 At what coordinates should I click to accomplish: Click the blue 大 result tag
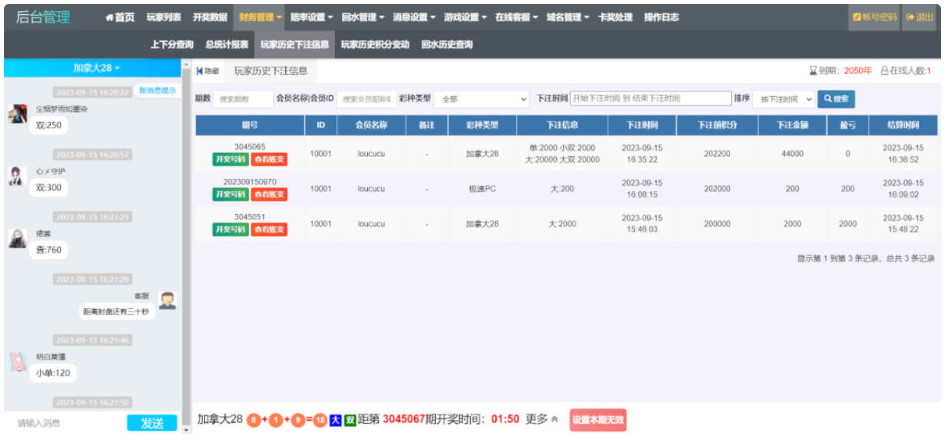click(x=335, y=420)
